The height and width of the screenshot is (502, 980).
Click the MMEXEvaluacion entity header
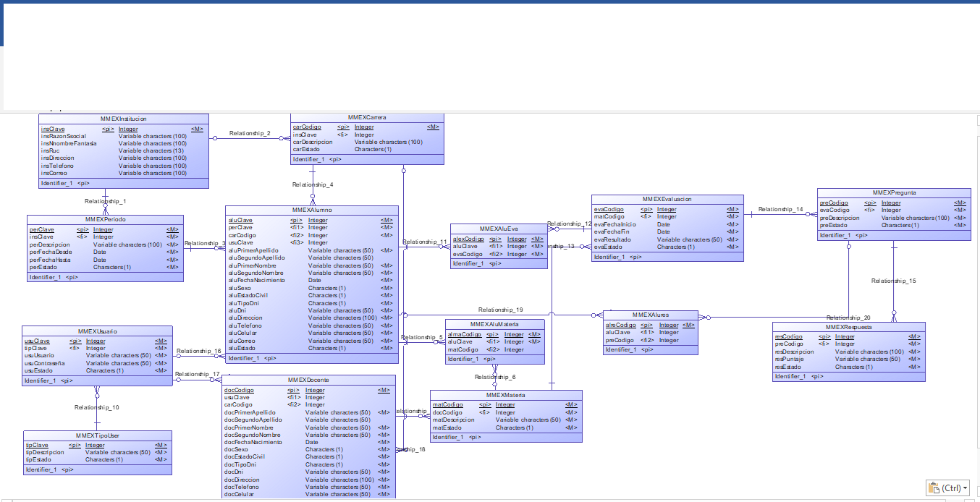(667, 199)
